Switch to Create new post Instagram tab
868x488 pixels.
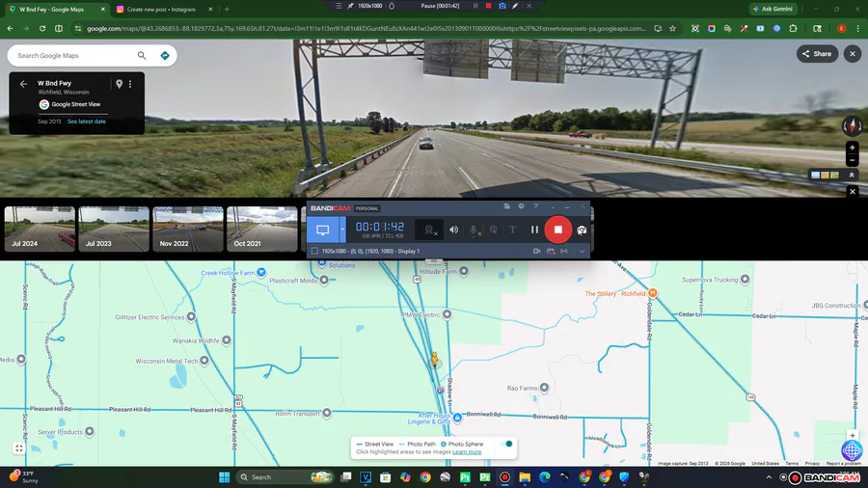coord(164,10)
